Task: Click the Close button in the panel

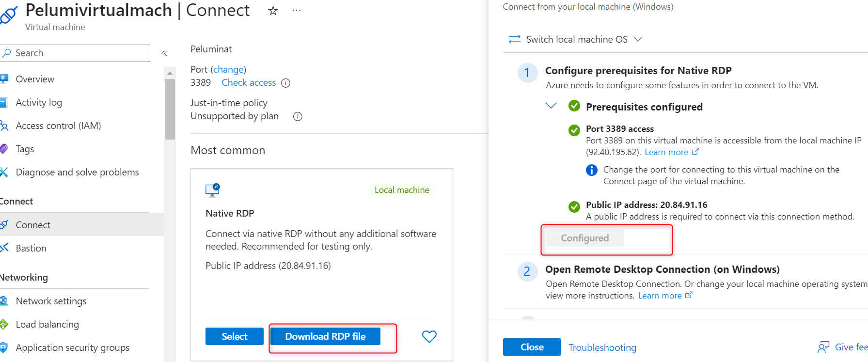Action: 532,347
